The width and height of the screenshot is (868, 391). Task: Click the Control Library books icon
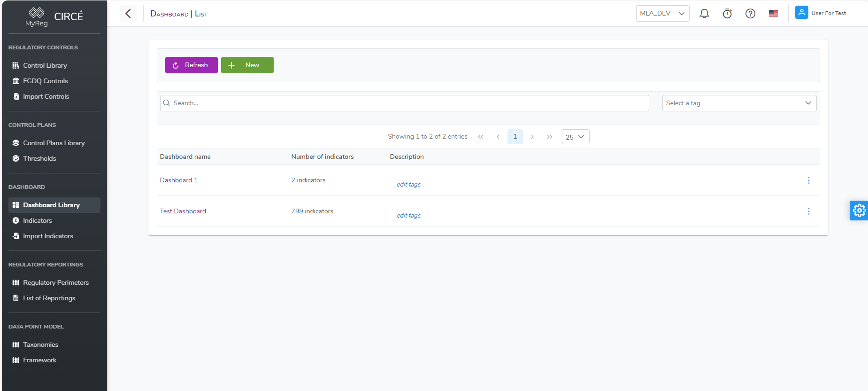(16, 65)
